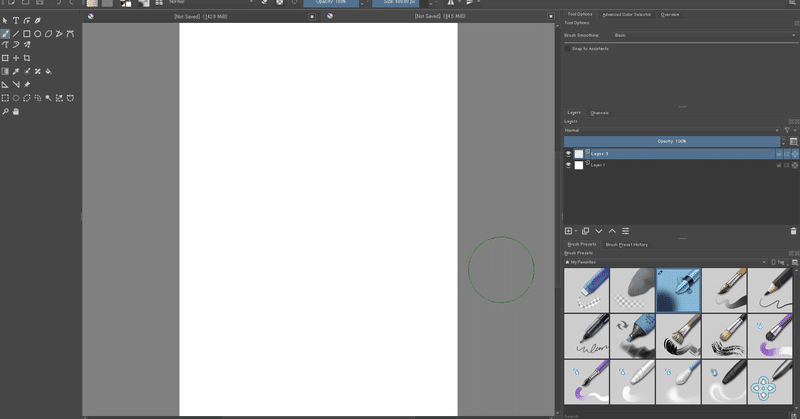
Task: Switch to the Brush Preset History tab
Action: [x=627, y=244]
